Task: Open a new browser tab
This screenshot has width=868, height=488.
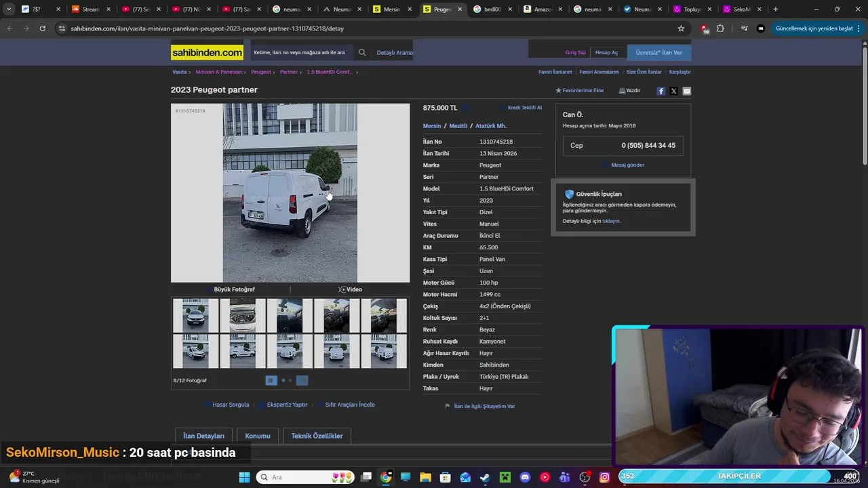Action: coord(776,9)
